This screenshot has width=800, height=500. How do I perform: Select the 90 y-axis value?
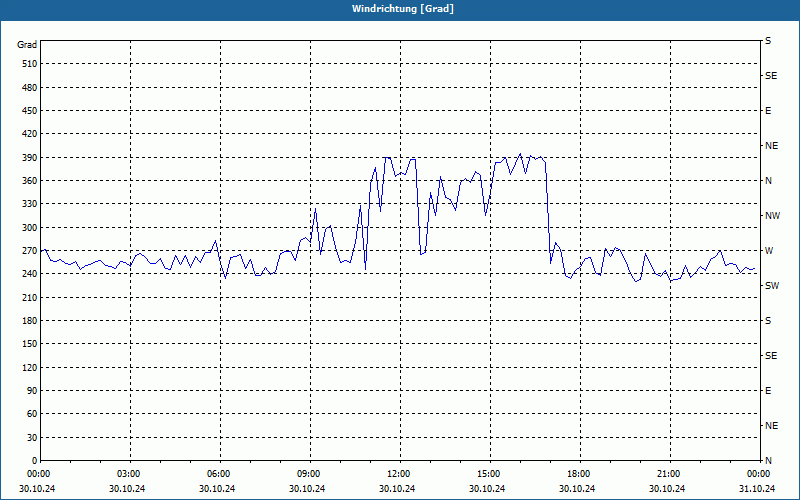(x=32, y=391)
